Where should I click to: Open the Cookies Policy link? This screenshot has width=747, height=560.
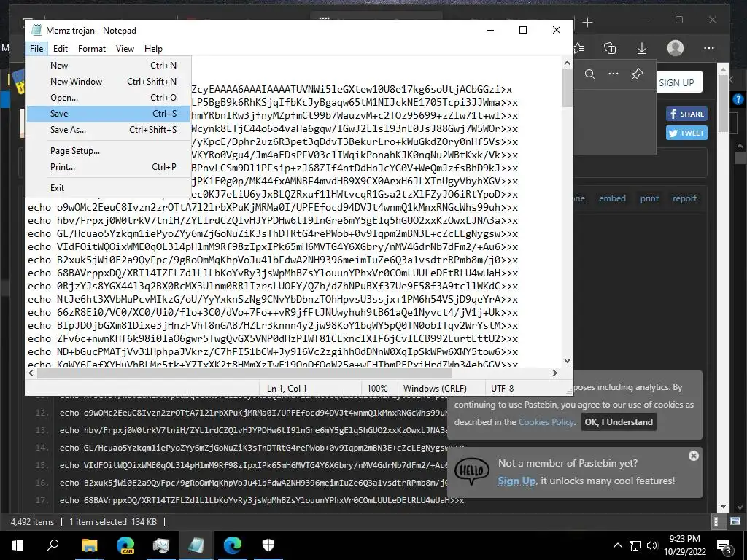tap(546, 422)
